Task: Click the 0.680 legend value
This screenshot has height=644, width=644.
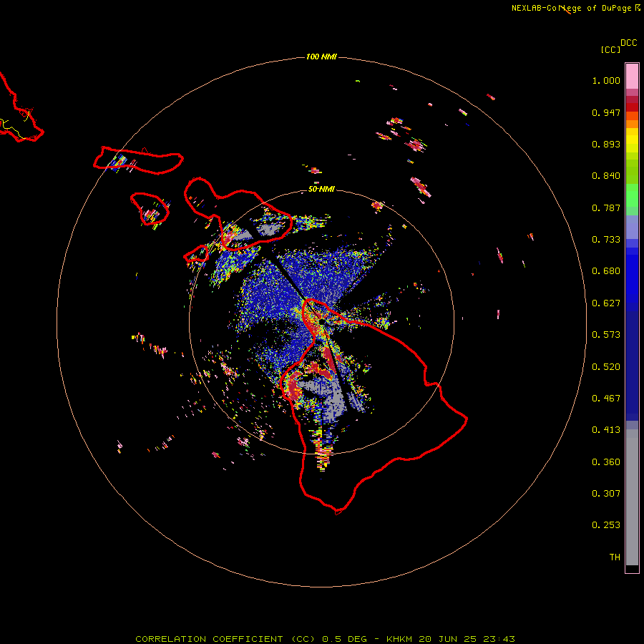Action: click(606, 271)
